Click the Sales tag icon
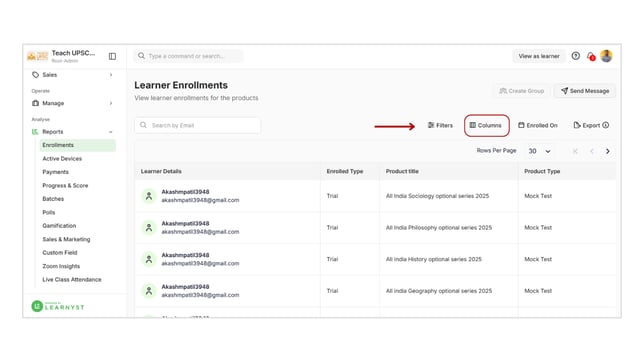Screen dimensions: 644x362 35,75
